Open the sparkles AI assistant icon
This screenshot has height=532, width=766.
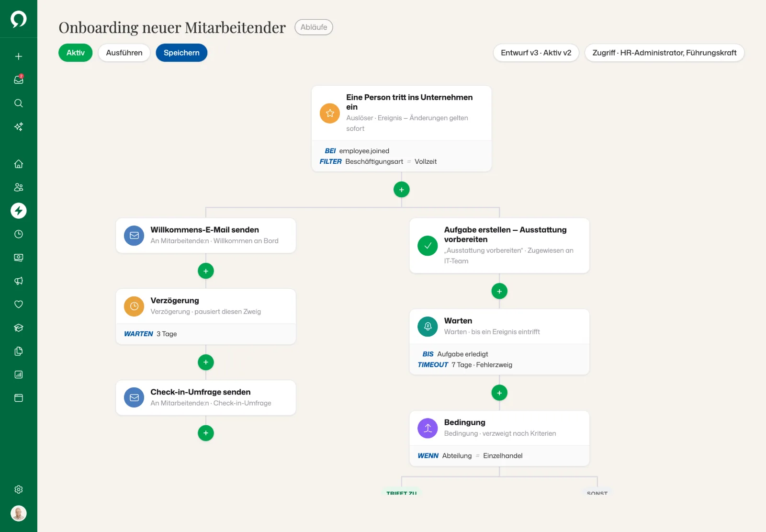(x=19, y=126)
